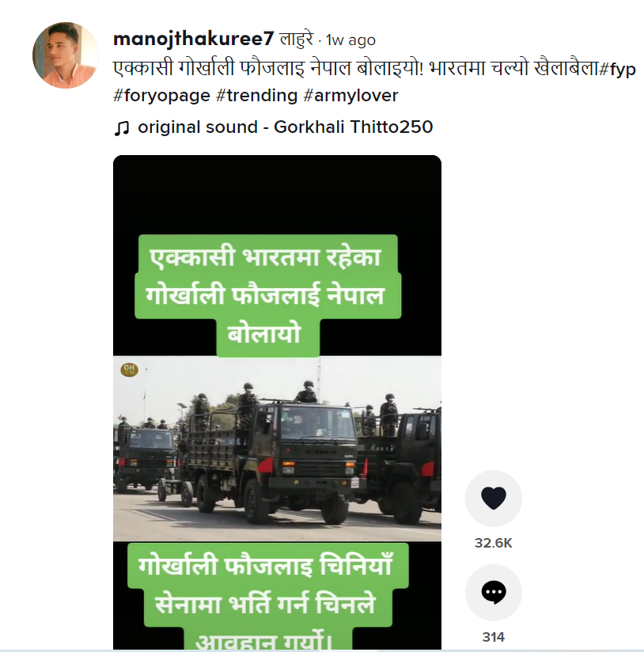Click the Nepali caption starting with एक्कासी गोर्खाली
This screenshot has height=652, width=644.
point(356,68)
